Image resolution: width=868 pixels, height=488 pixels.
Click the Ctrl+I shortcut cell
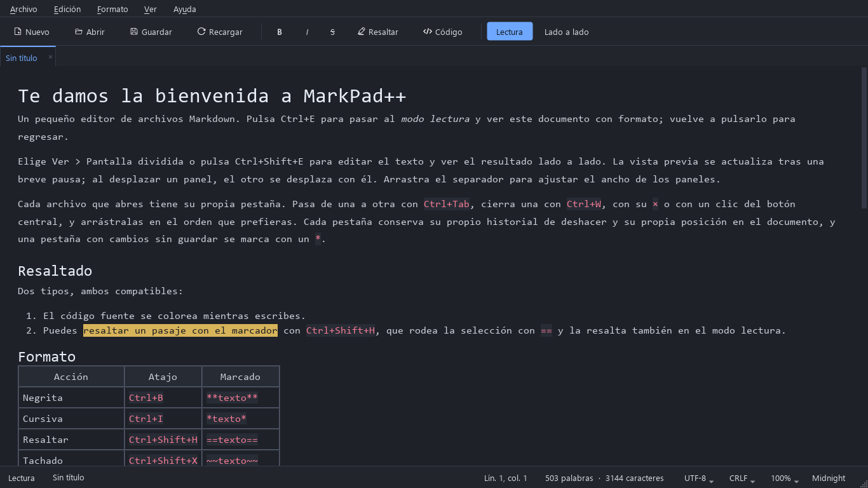[163, 419]
